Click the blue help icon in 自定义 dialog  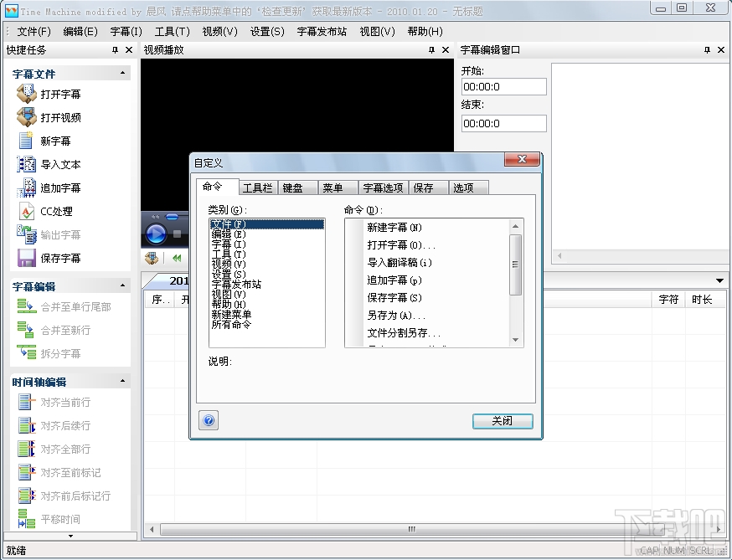pos(209,420)
